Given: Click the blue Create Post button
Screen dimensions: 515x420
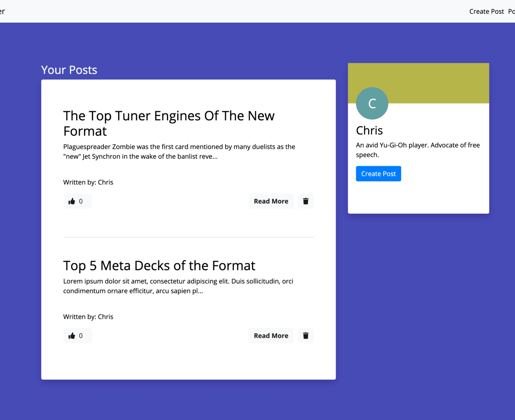Looking at the screenshot, I should (379, 173).
